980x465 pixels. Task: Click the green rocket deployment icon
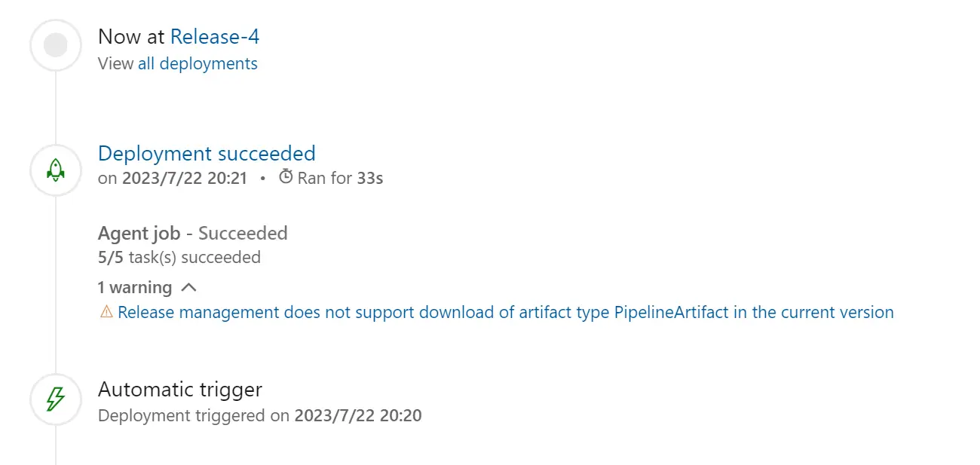coord(55,170)
